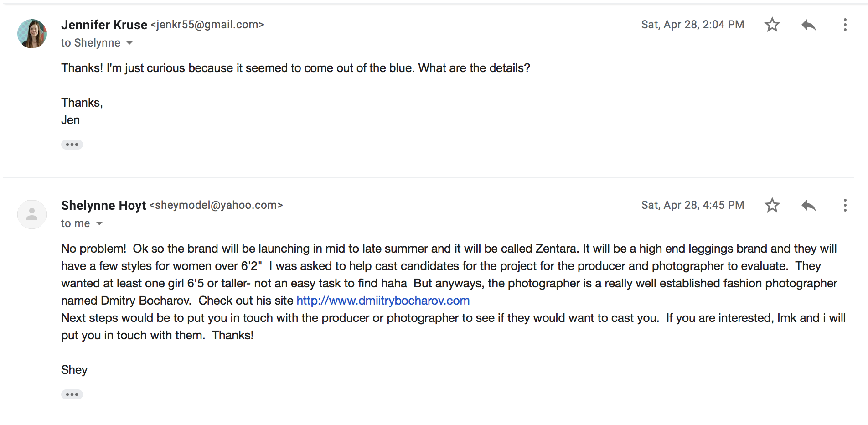The height and width of the screenshot is (425, 868).
Task: Open the dmiitrybocharov.com link
Action: point(383,301)
